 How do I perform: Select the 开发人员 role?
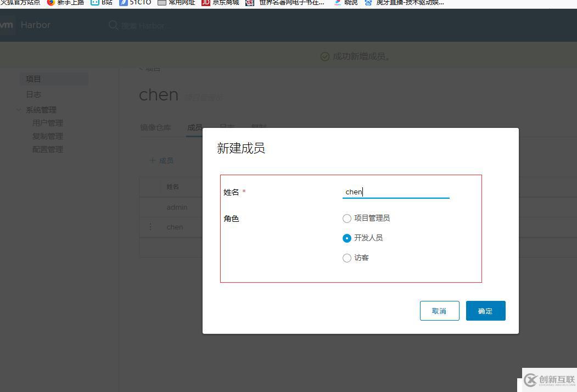(346, 238)
